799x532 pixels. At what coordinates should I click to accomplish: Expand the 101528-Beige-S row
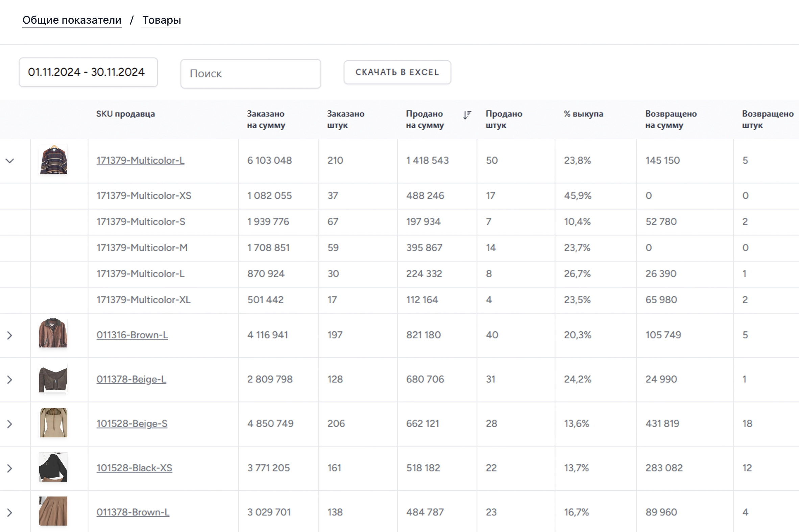10,424
